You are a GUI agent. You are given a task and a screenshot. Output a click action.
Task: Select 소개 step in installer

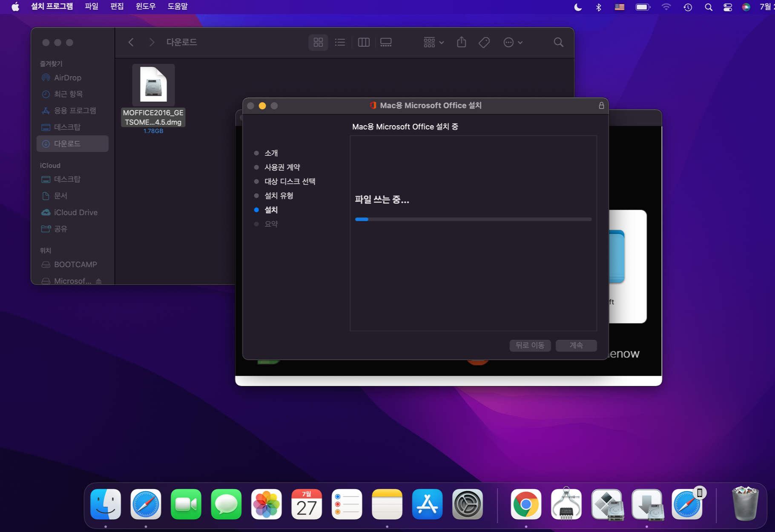[x=271, y=153]
